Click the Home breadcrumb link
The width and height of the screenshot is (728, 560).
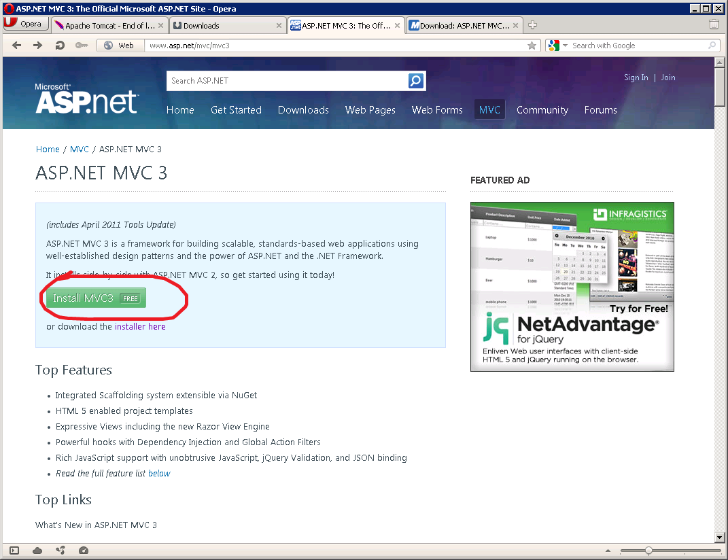click(48, 149)
